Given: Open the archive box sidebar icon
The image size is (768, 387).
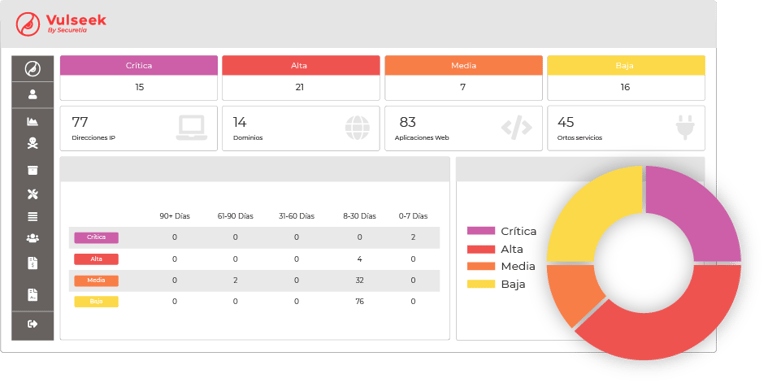Looking at the screenshot, I should 33,170.
